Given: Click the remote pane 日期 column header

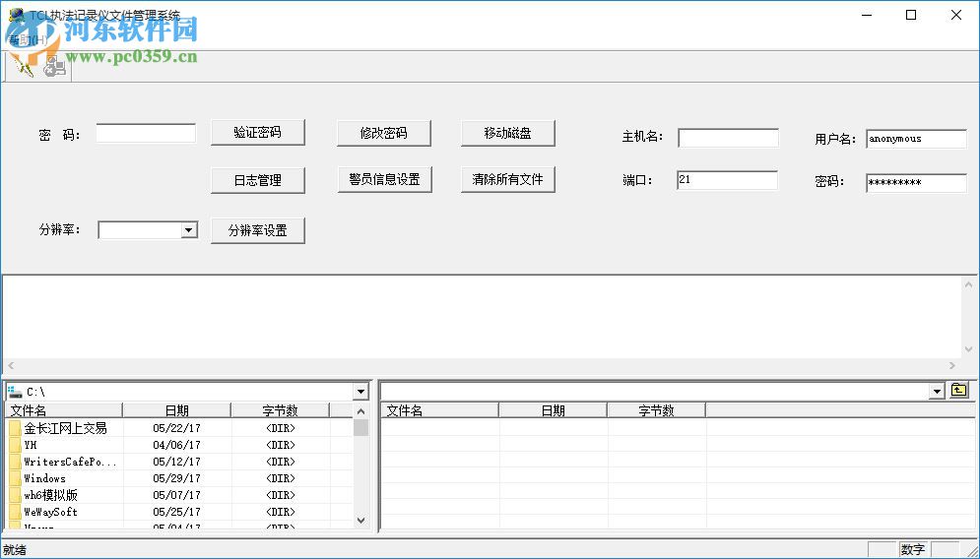Looking at the screenshot, I should [554, 410].
